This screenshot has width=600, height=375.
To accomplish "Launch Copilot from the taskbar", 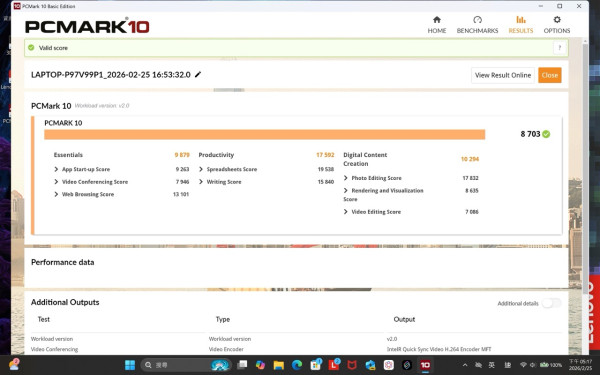I will (x=260, y=365).
